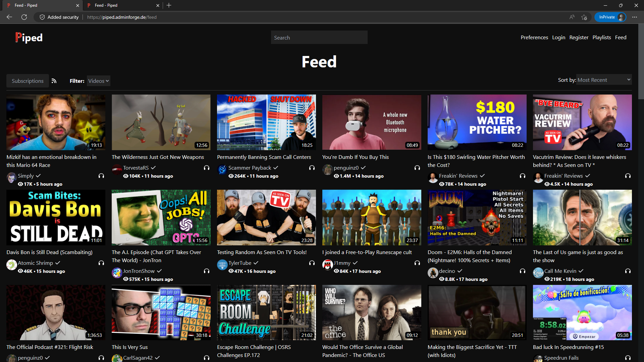Click the Register link
Screen dimensions: 644x362
click(x=579, y=37)
